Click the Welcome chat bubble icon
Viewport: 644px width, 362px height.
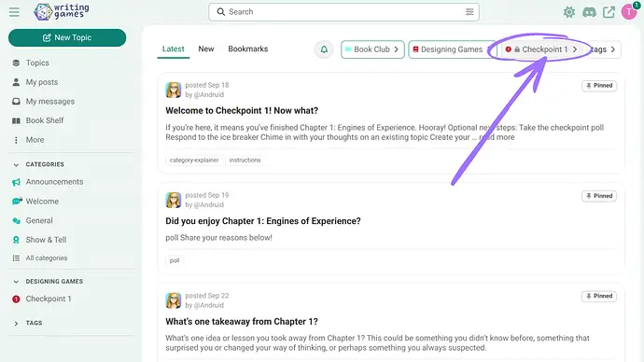(17, 202)
